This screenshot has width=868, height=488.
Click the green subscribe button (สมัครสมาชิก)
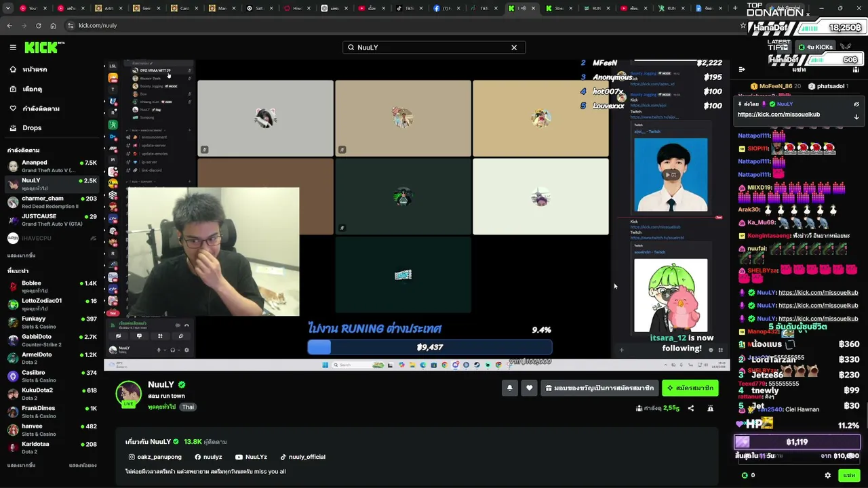pyautogui.click(x=690, y=388)
